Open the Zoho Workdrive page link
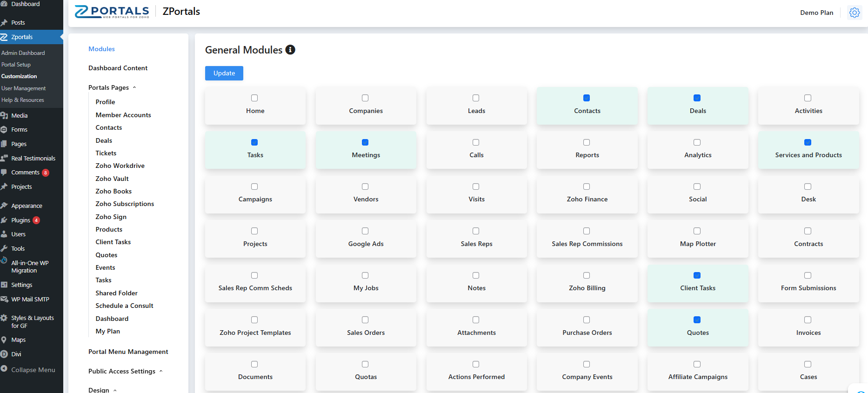 pos(120,166)
